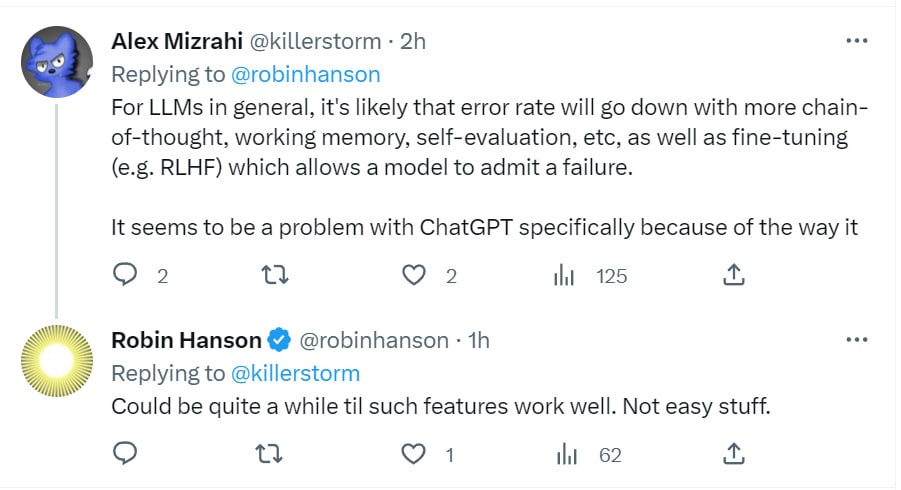This screenshot has height=490, width=901.
Task: Reply to Robin Hanson's tweet
Action: pyautogui.click(x=125, y=454)
